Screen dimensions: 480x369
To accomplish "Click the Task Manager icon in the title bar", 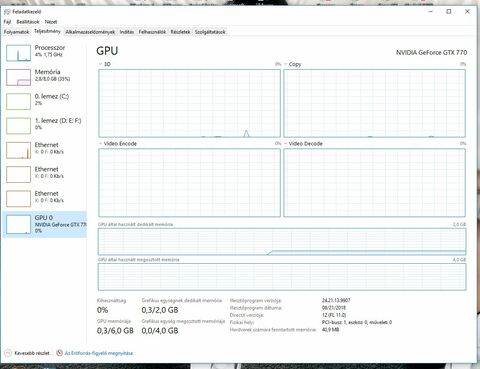I will pyautogui.click(x=7, y=12).
